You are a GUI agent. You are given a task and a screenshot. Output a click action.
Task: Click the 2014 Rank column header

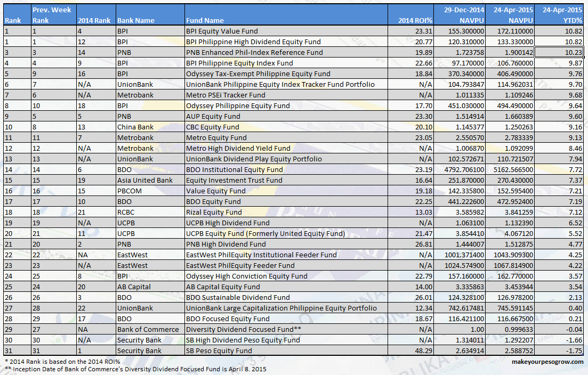tap(93, 20)
